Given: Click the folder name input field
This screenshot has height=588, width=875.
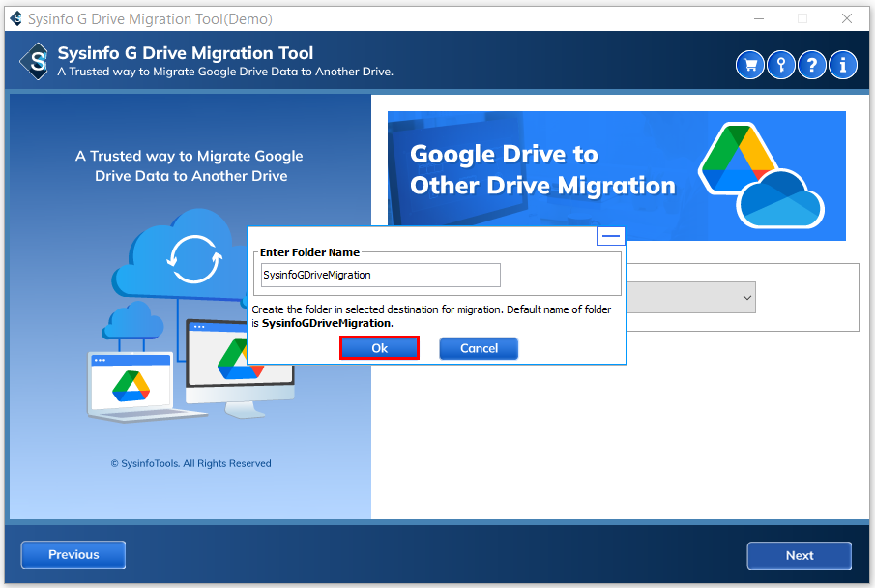Looking at the screenshot, I should pos(381,275).
